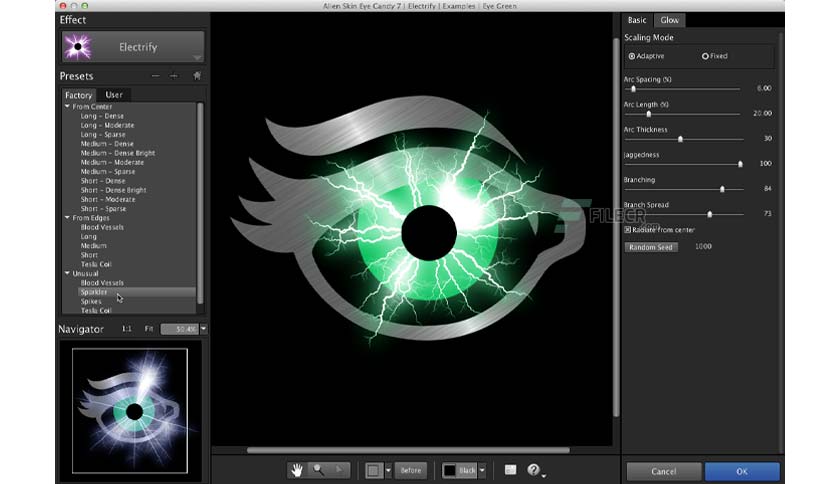Click the Random Seed value 1000 field
836x484 pixels.
pyautogui.click(x=703, y=246)
